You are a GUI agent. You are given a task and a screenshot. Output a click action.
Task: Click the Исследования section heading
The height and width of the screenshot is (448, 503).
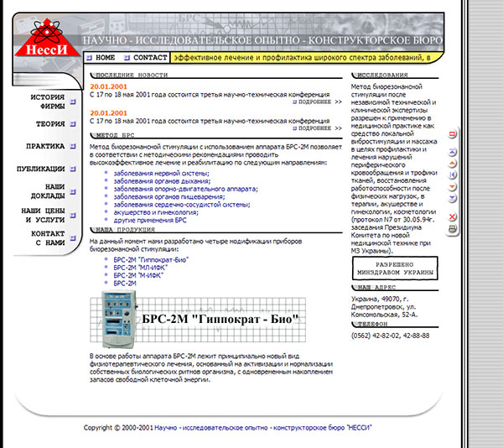(x=382, y=76)
